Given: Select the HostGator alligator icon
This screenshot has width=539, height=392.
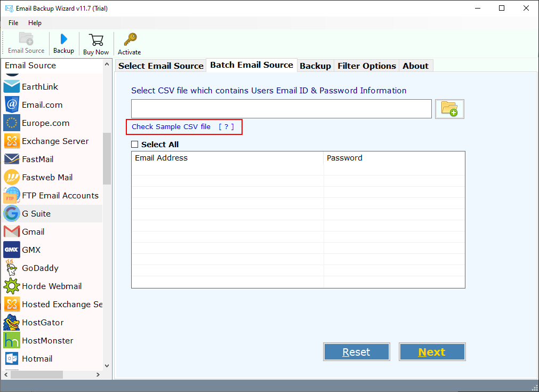Looking at the screenshot, I should click(x=12, y=323).
